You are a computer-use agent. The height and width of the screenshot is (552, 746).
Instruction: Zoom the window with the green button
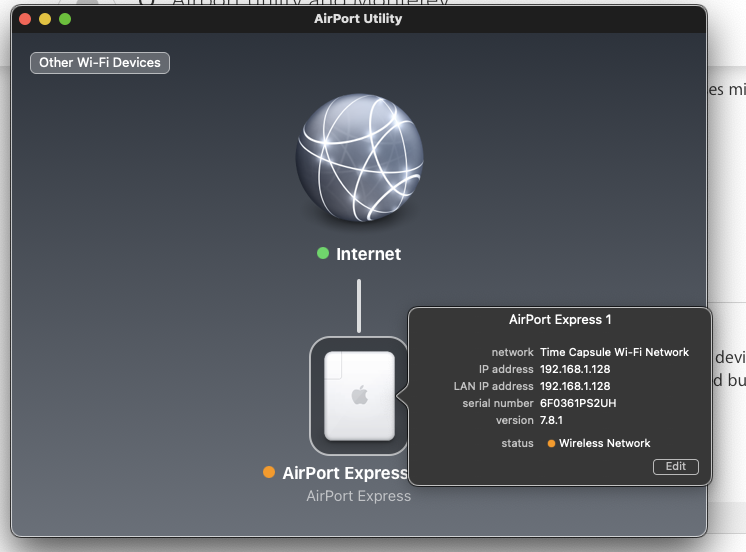65,19
